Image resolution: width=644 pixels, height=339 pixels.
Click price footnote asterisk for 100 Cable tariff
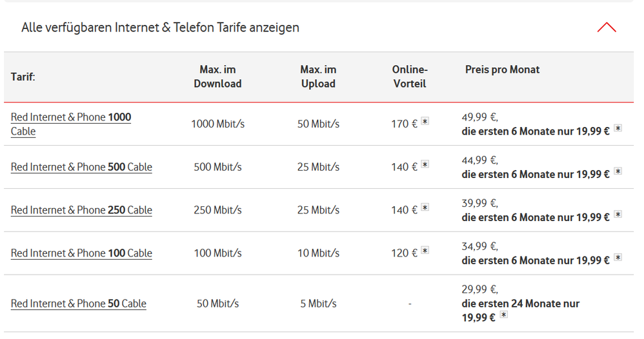tap(618, 257)
